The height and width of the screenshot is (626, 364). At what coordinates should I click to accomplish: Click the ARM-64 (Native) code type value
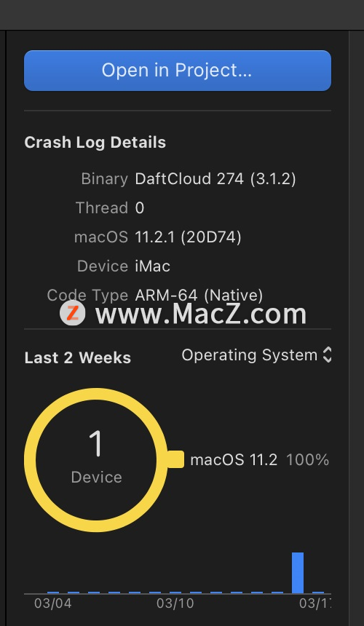coord(199,296)
